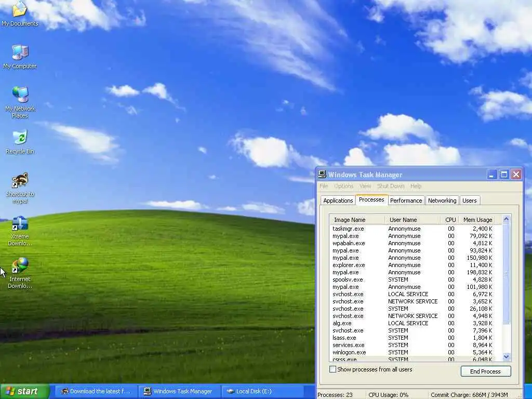
Task: Select the My Computer desktop icon
Action: coord(20,56)
